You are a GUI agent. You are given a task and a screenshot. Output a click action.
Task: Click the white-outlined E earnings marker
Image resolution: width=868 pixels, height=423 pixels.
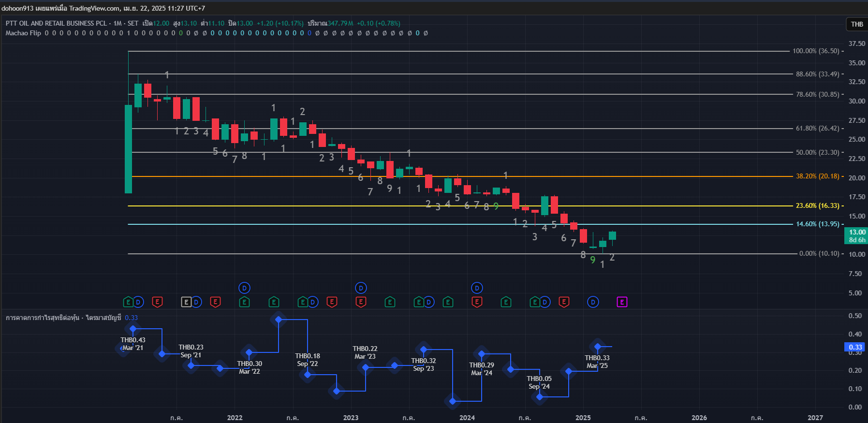(186, 302)
